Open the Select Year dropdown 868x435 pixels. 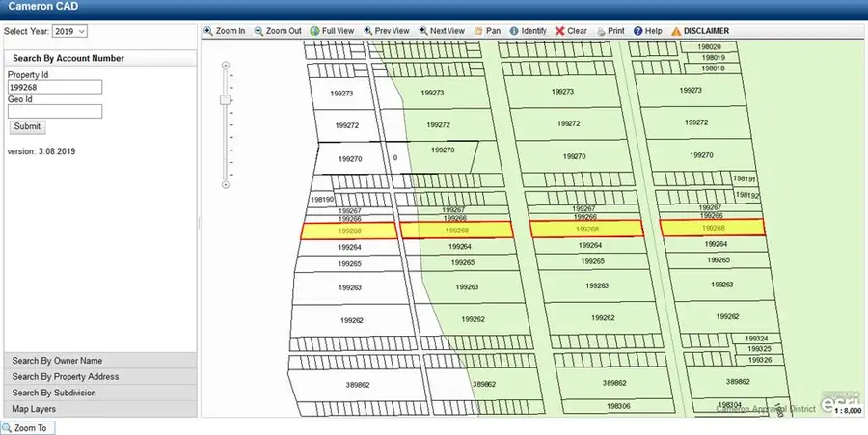tap(68, 31)
